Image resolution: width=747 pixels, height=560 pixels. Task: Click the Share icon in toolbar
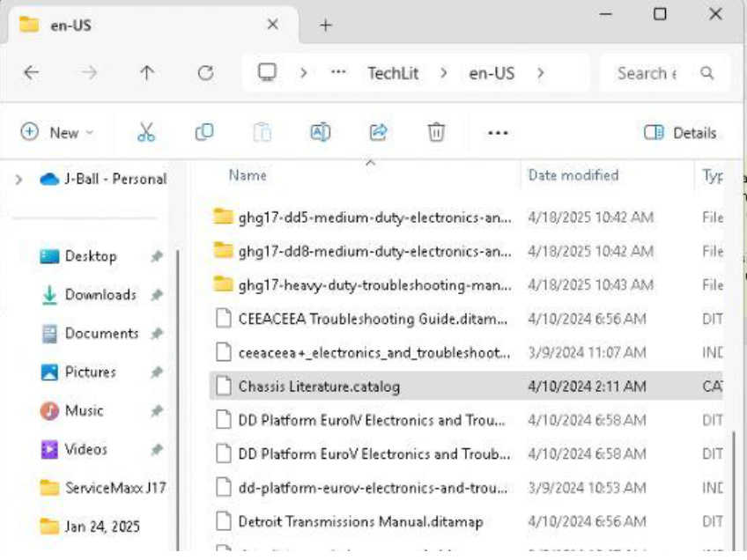[378, 133]
